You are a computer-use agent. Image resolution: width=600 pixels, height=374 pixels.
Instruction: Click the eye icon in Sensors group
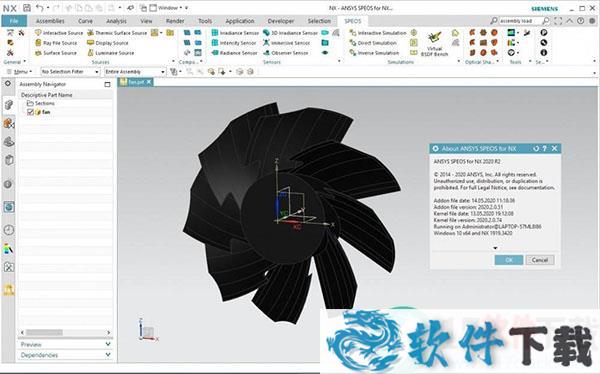[325, 53]
